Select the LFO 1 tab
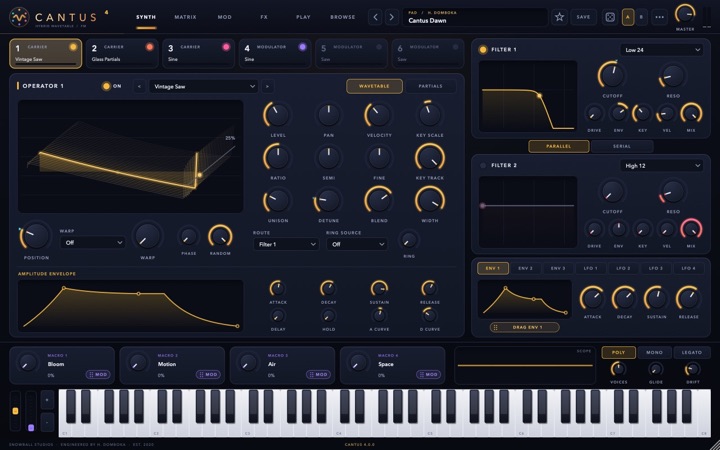 tap(591, 268)
